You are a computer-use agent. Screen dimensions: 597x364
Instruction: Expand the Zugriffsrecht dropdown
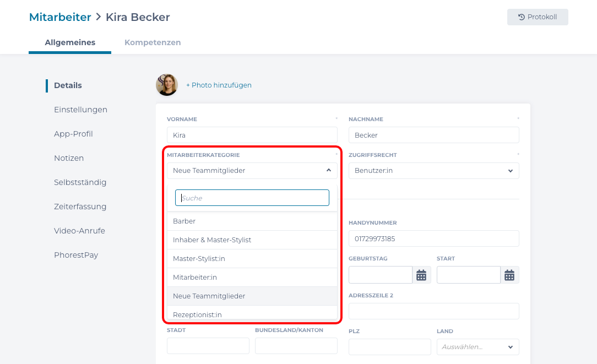coord(433,171)
